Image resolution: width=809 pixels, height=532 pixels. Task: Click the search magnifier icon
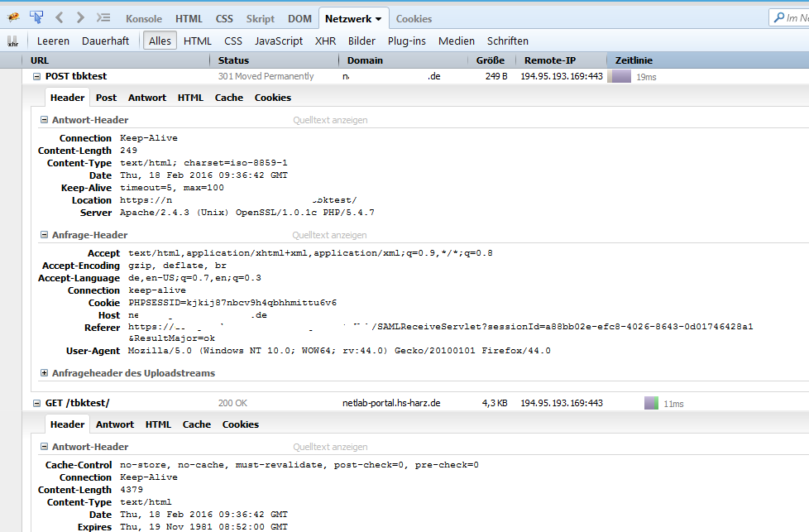pyautogui.click(x=779, y=17)
